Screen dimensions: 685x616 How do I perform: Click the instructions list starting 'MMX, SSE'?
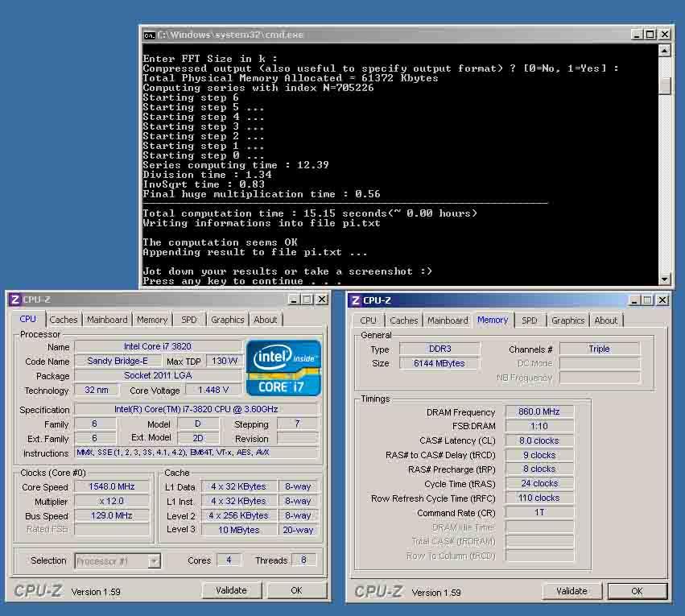[x=196, y=453]
